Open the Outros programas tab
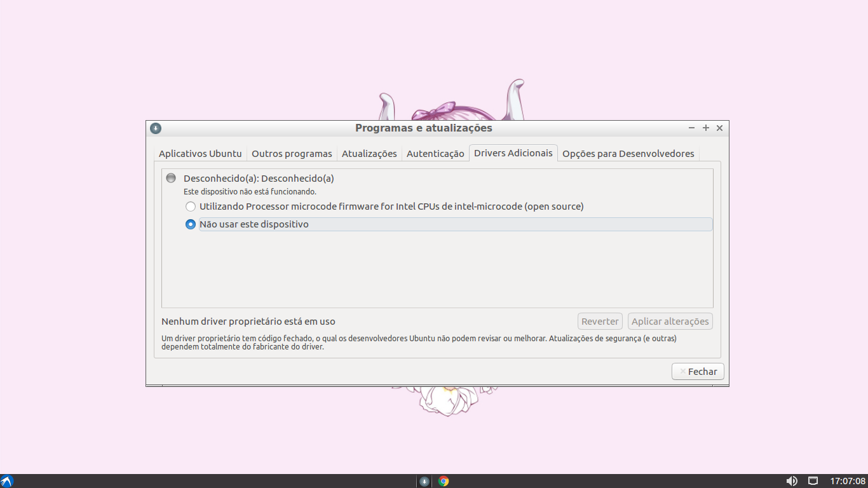Viewport: 868px width, 488px height. [x=292, y=154]
